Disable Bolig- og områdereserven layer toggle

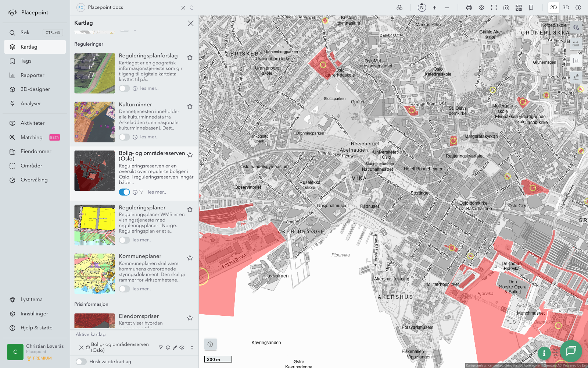point(124,192)
